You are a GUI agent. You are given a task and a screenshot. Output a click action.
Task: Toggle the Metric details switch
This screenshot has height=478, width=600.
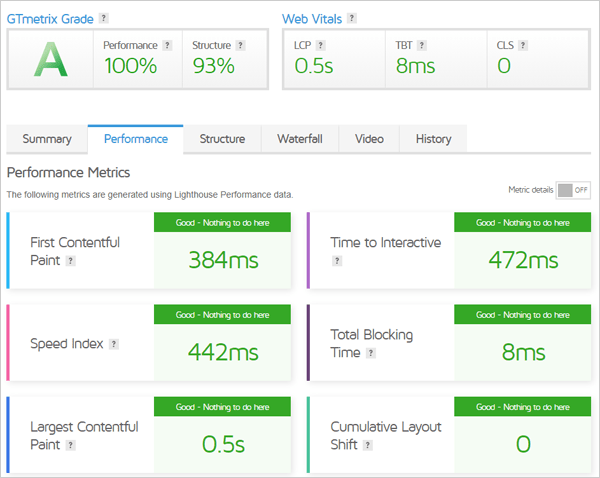pyautogui.click(x=572, y=190)
